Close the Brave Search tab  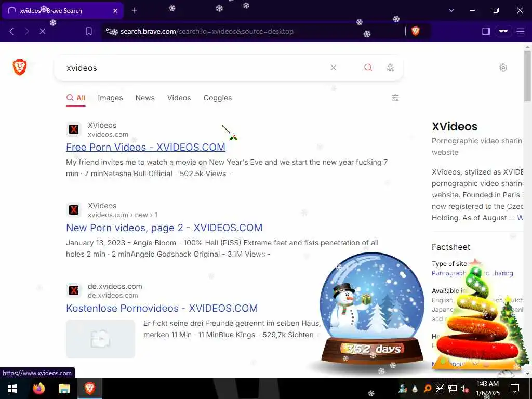tap(115, 11)
